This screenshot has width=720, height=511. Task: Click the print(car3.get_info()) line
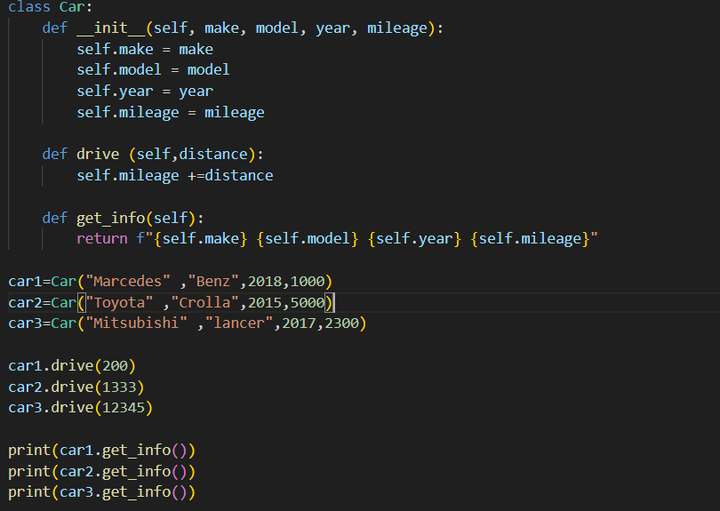point(101,492)
